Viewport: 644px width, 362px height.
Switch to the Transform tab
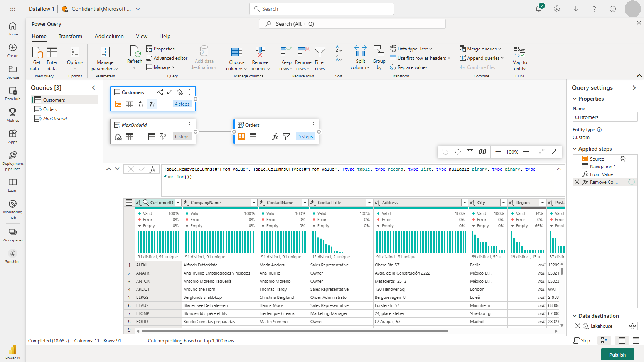point(70,36)
